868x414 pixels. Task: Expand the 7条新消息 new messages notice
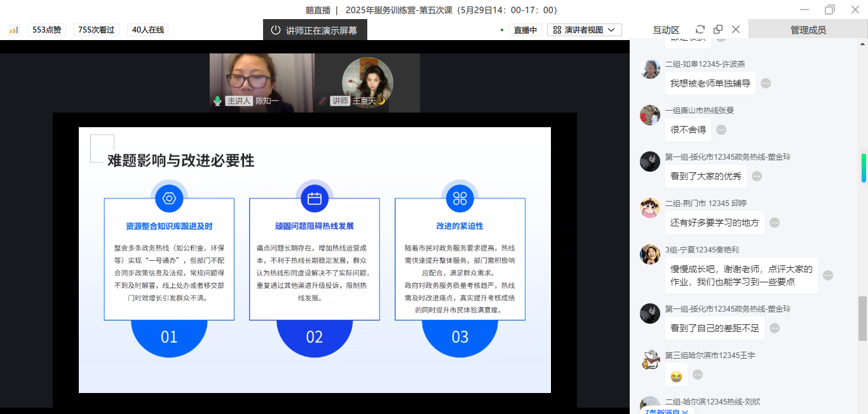coord(666,411)
